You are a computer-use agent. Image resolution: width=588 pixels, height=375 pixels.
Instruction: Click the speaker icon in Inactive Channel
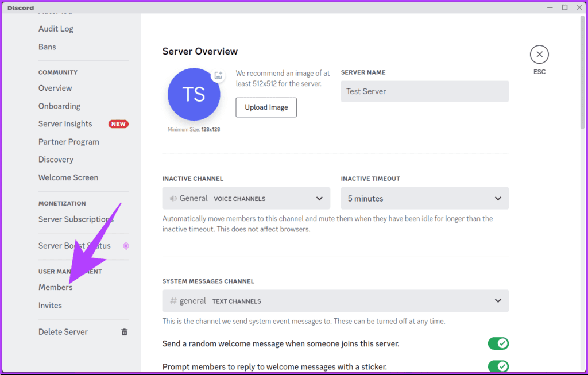tap(173, 198)
